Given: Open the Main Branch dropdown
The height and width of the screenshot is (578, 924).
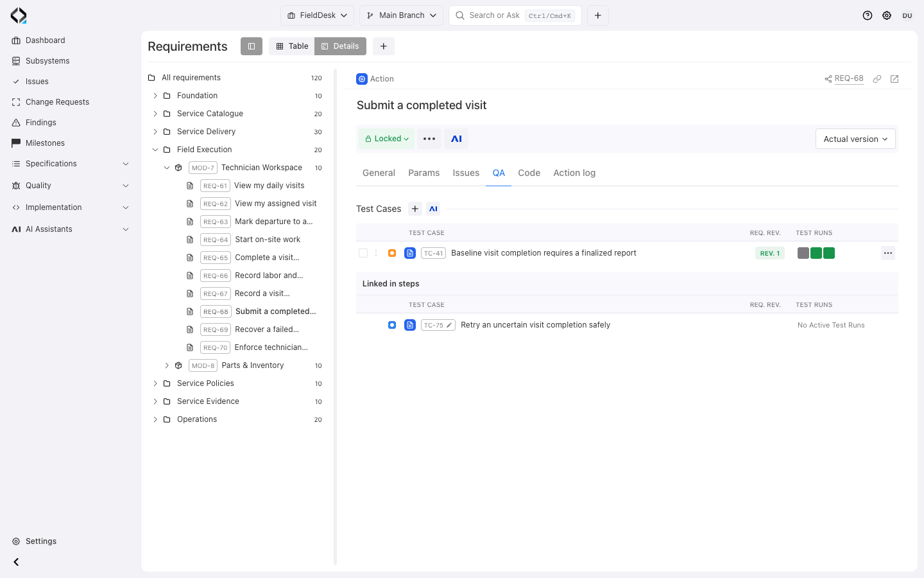Looking at the screenshot, I should tap(402, 15).
